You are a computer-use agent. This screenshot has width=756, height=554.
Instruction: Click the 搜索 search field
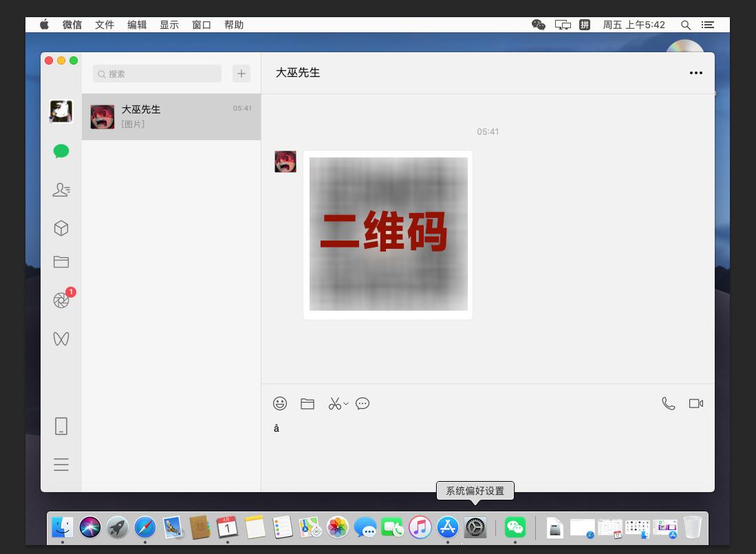(x=157, y=74)
